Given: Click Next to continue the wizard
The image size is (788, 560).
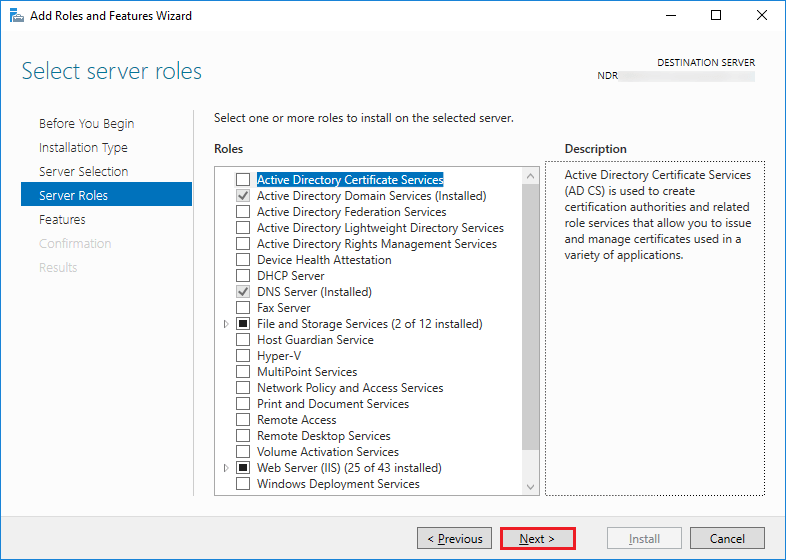Looking at the screenshot, I should pos(537,538).
